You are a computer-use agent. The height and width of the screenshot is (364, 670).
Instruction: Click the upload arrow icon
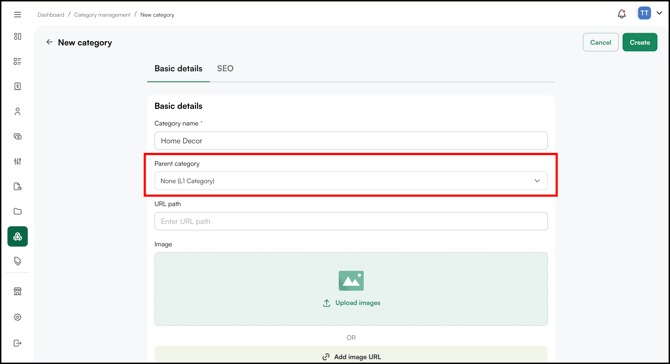click(326, 303)
